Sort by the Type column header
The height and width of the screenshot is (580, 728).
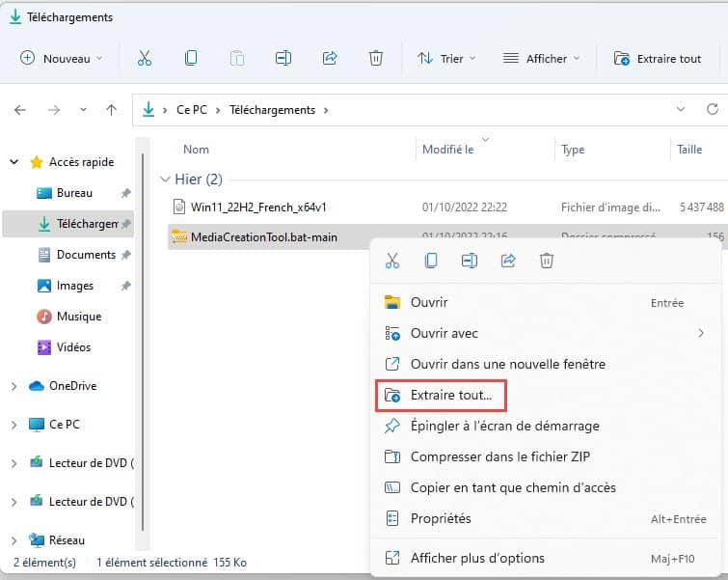tap(573, 150)
